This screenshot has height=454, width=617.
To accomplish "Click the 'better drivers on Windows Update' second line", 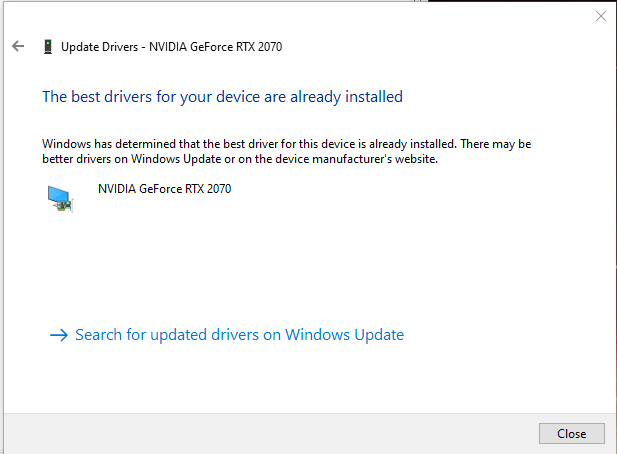I will pyautogui.click(x=240, y=159).
